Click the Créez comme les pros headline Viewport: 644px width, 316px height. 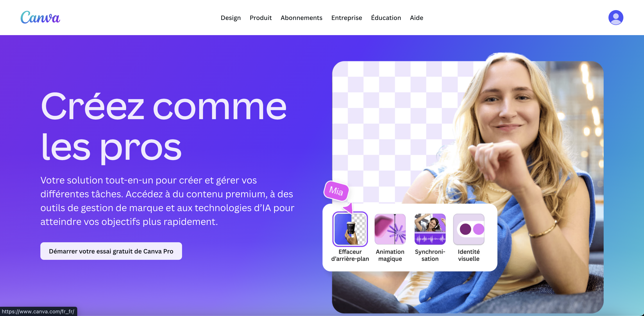click(164, 126)
